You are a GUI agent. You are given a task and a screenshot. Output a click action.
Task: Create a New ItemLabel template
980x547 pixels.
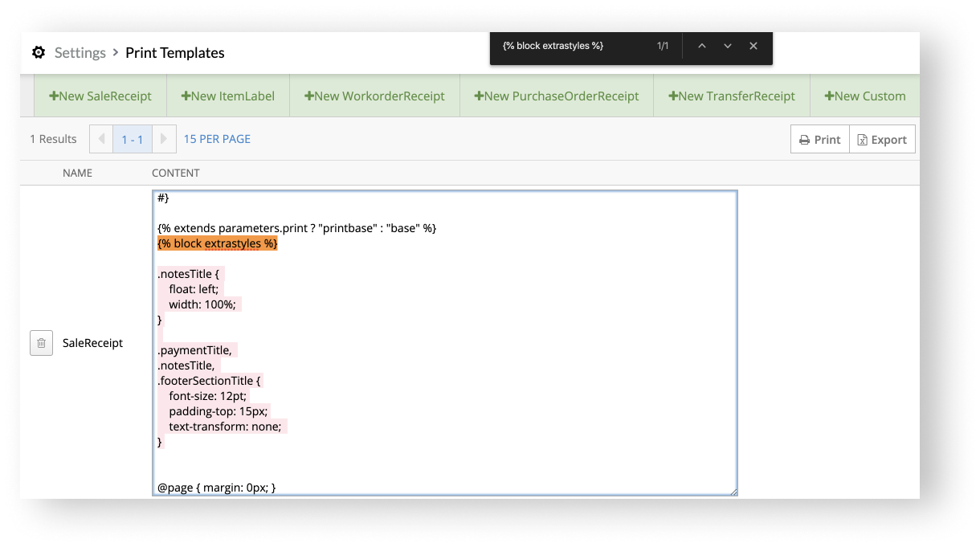[228, 96]
